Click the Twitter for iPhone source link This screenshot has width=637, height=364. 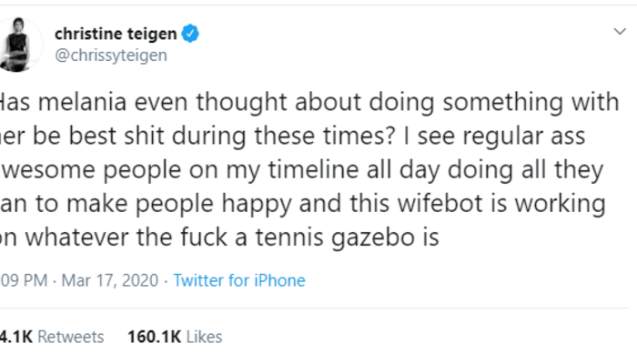click(x=239, y=280)
